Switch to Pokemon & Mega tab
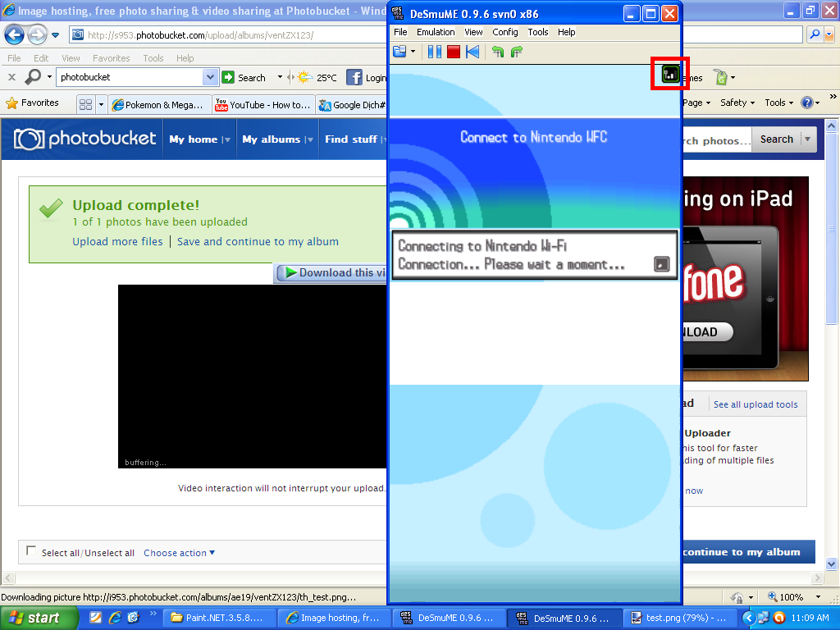 pos(158,104)
